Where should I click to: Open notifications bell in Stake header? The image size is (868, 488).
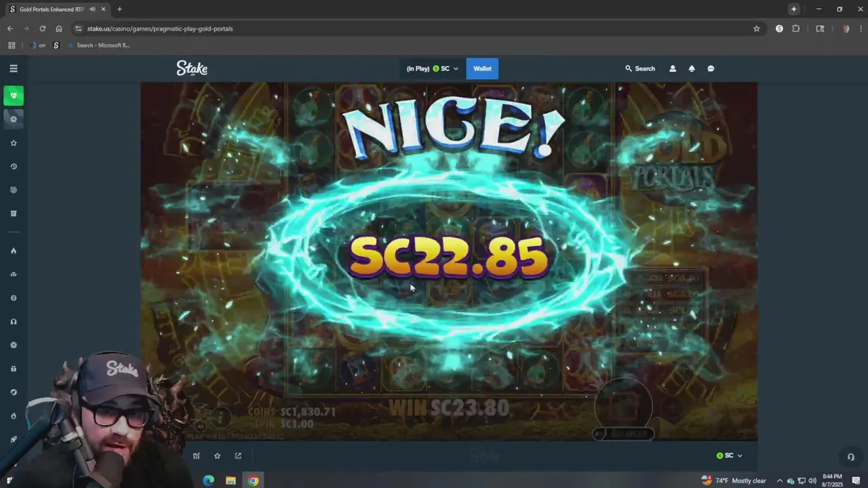pos(692,68)
